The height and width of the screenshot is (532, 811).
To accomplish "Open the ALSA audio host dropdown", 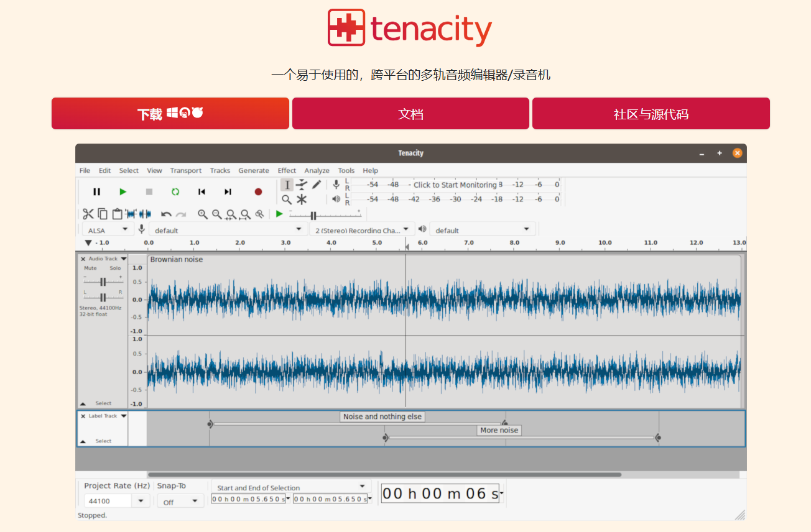I will (107, 230).
